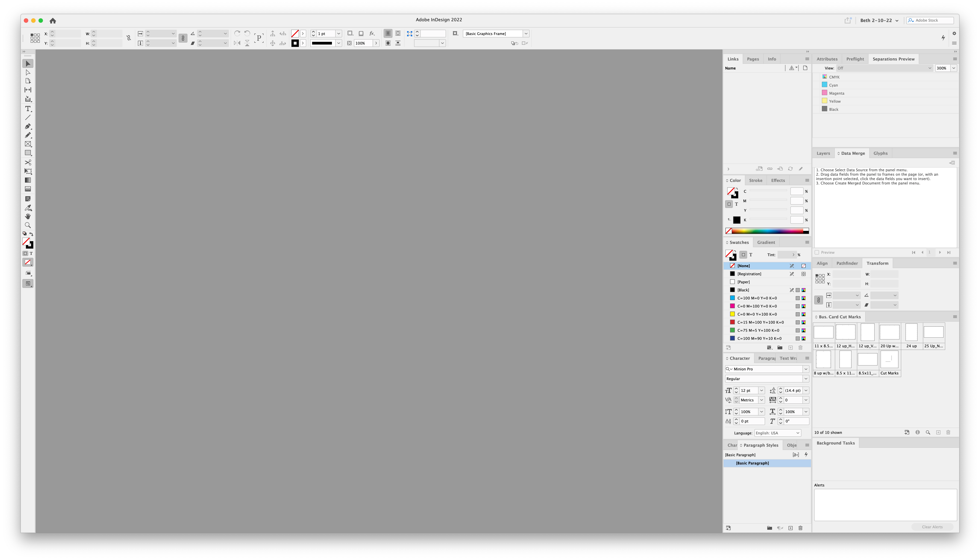Viewport: 980px width, 560px height.
Task: Open the Basic Graphics Frame style dropdown
Action: point(526,33)
